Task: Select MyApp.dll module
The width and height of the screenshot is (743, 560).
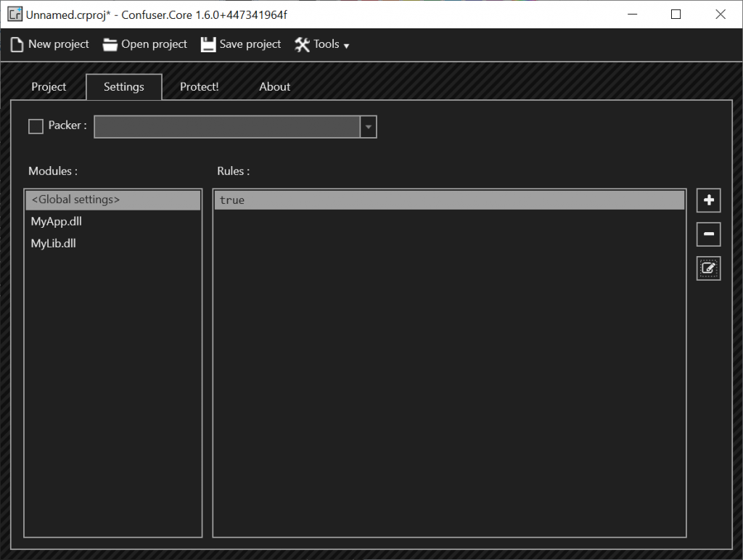Action: coord(113,221)
